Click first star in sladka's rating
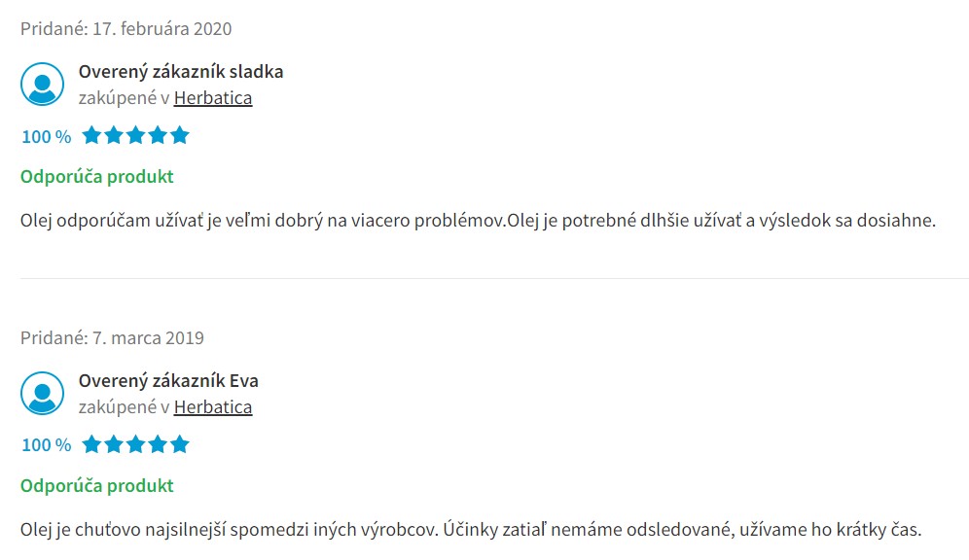The image size is (969, 560). pos(91,134)
